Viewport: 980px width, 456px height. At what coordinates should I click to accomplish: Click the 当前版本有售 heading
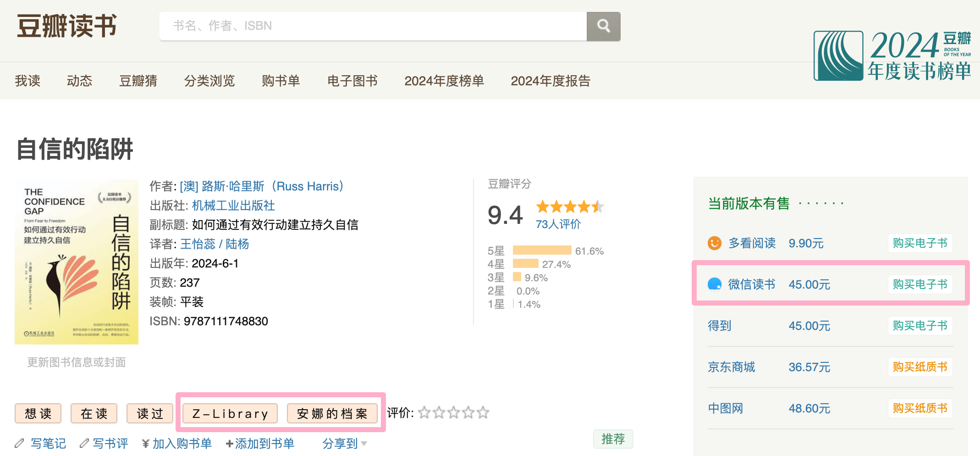749,203
